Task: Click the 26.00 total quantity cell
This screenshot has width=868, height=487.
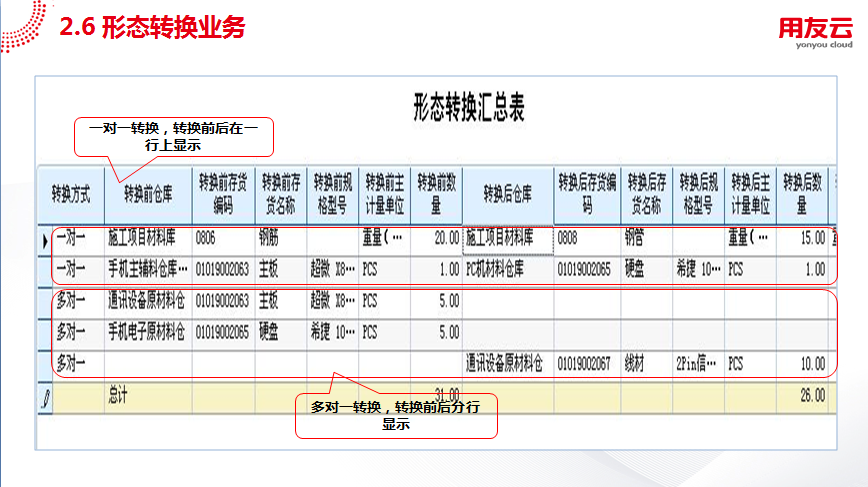Action: [x=802, y=397]
